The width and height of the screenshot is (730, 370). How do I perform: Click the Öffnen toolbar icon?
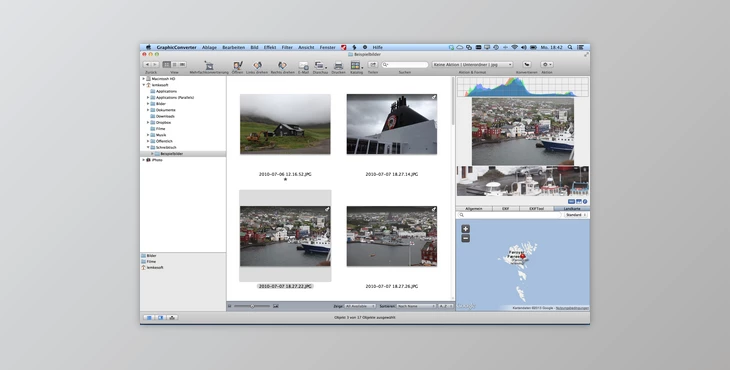(237, 65)
